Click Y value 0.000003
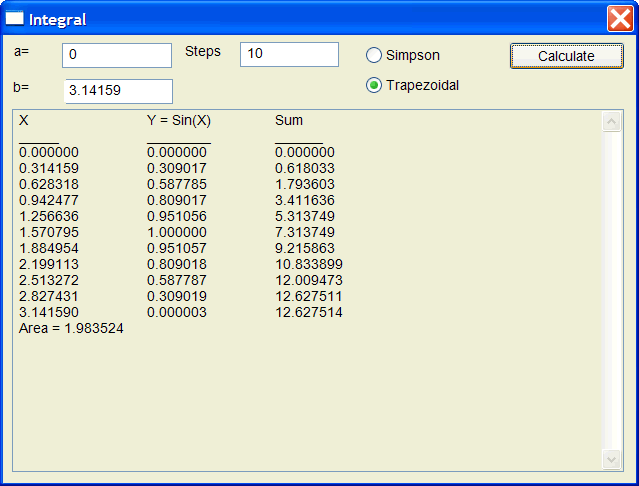Viewport: 639px width, 486px height. [x=177, y=312]
